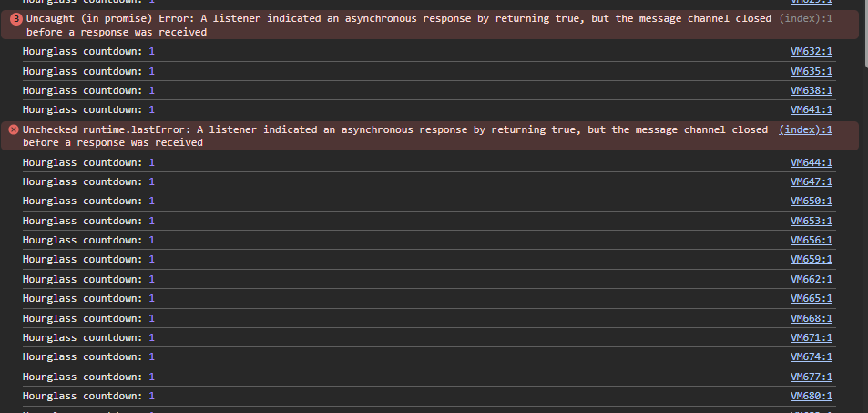Viewport: 868px width, 413px height.
Task: Click the VM641:1 source location
Action: [811, 109]
